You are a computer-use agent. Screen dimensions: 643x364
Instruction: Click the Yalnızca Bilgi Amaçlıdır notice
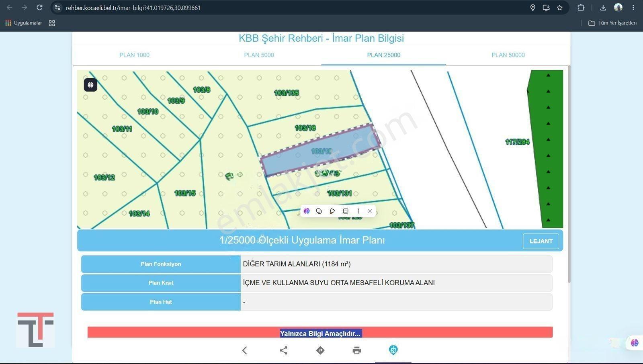(320, 333)
